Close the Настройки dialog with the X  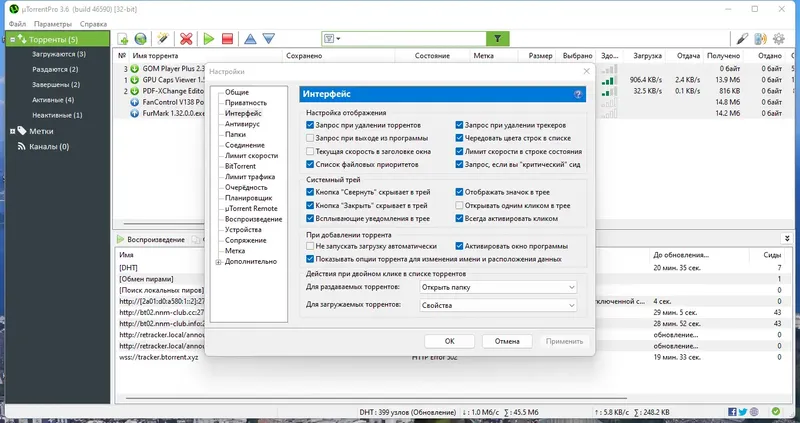(x=586, y=71)
